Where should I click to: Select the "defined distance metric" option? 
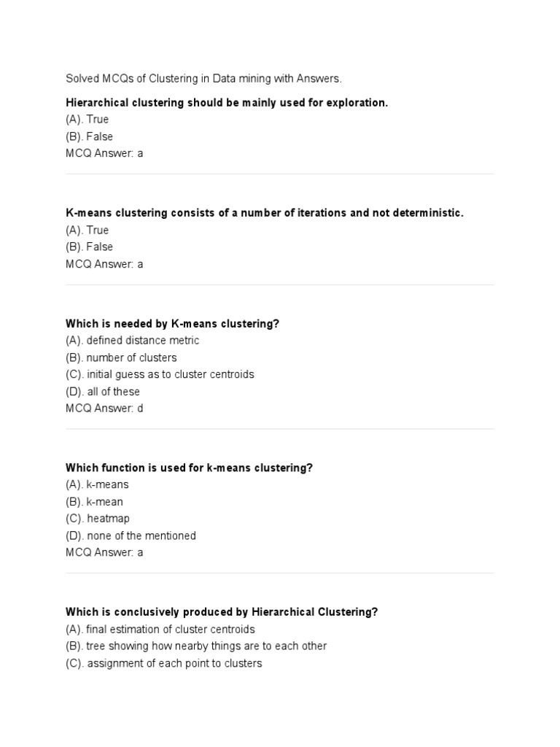pos(132,341)
